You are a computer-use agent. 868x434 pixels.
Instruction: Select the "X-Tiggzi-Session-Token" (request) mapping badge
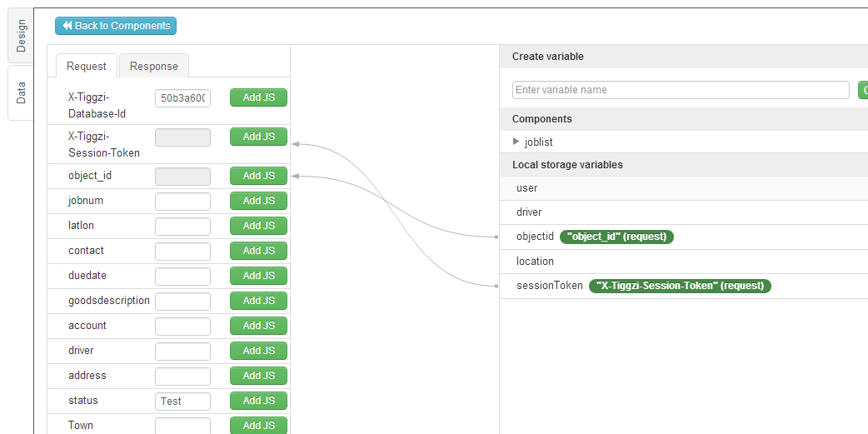[680, 286]
